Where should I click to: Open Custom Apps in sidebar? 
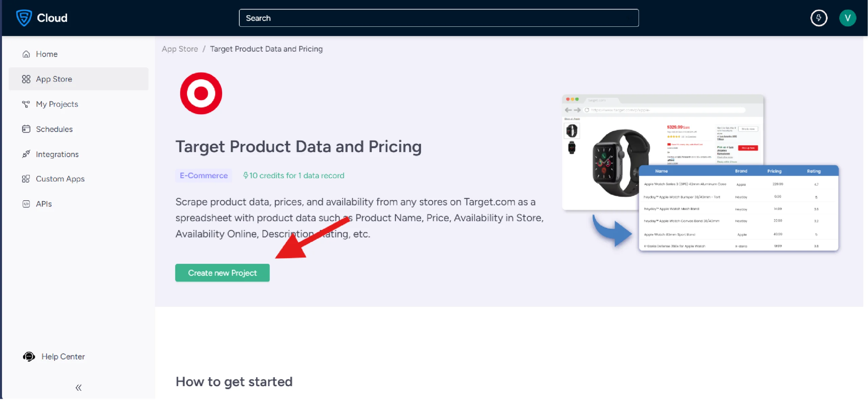(x=60, y=179)
